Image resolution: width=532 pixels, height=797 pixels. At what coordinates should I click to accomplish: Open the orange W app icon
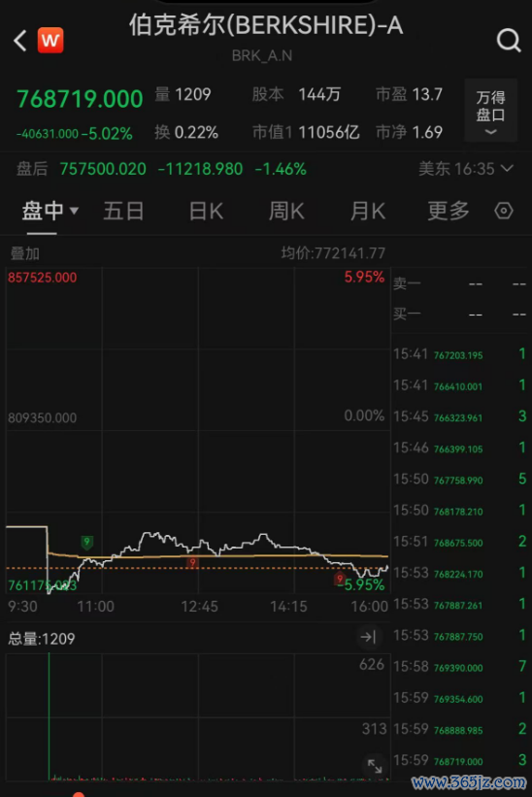click(50, 40)
